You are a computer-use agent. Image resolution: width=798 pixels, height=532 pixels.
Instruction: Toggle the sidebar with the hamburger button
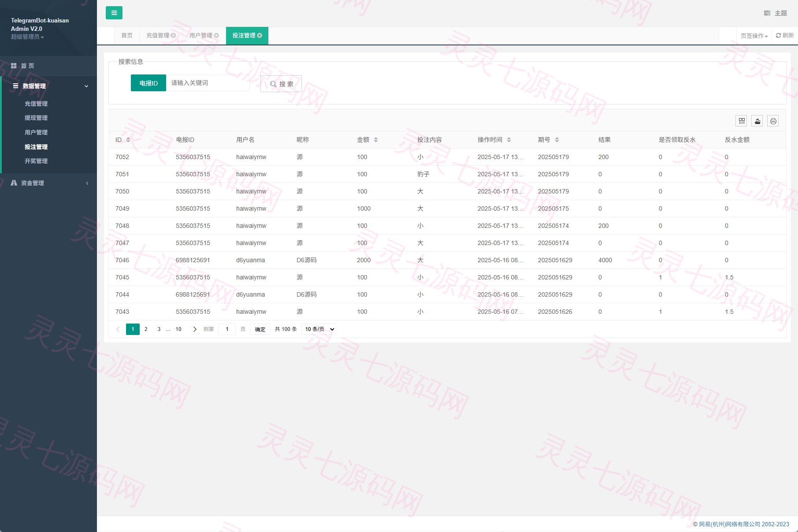click(114, 13)
